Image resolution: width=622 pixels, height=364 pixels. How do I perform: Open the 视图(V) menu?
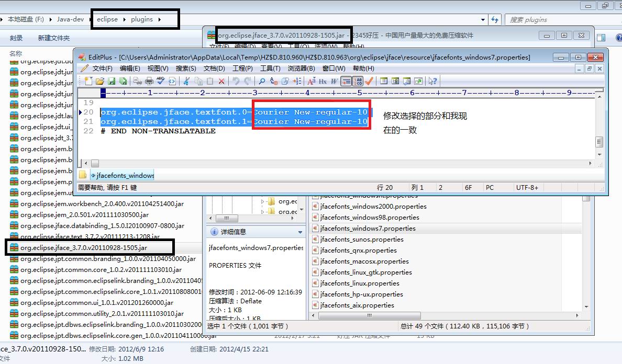[158, 69]
